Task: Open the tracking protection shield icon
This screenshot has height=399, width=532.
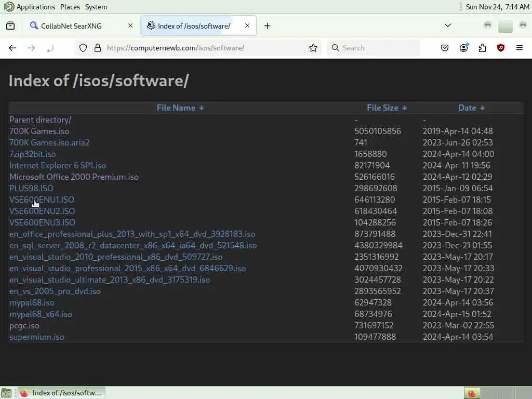Action: 83,48
